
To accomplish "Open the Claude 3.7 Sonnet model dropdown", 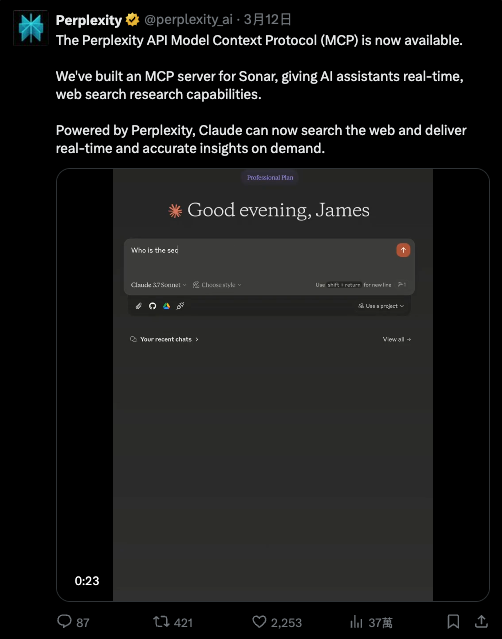I will [159, 285].
